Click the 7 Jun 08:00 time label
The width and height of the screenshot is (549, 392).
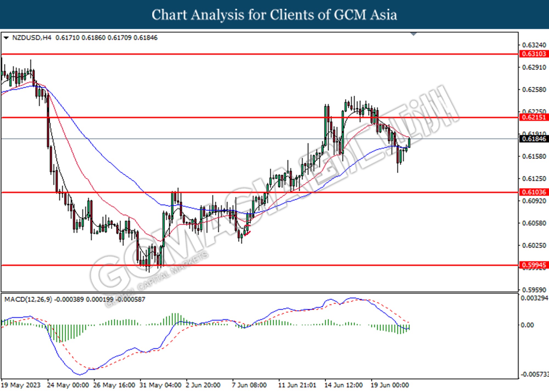tap(250, 385)
